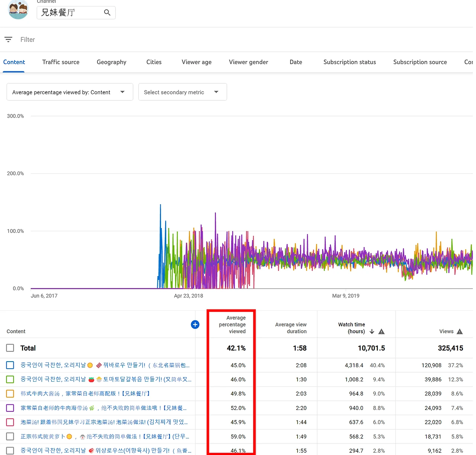
Task: Click the channel search field 兄妹餐厅
Action: (x=76, y=13)
